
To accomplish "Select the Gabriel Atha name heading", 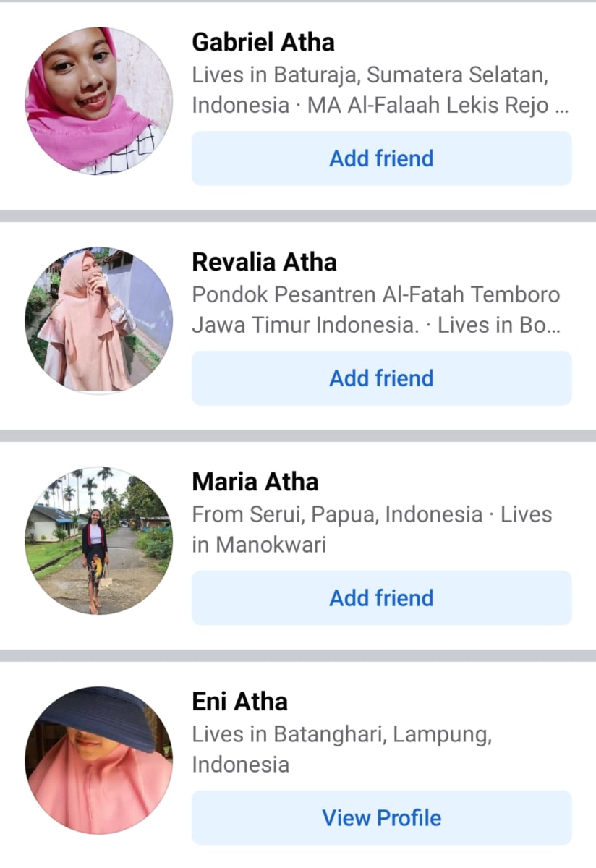I will tap(263, 43).
